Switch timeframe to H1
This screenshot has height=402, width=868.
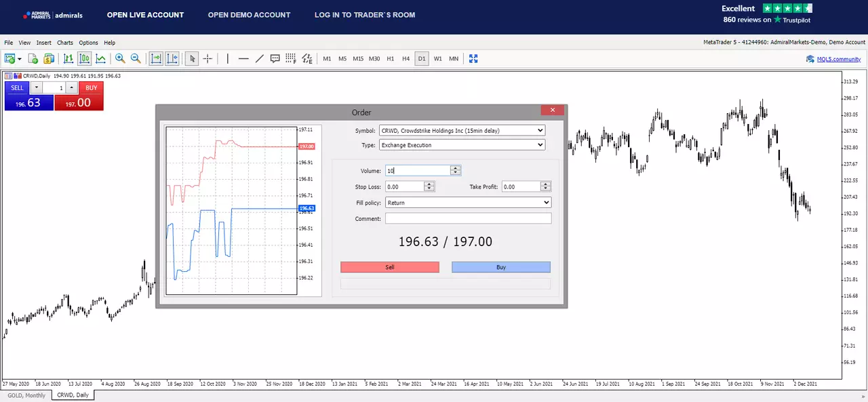click(x=391, y=59)
